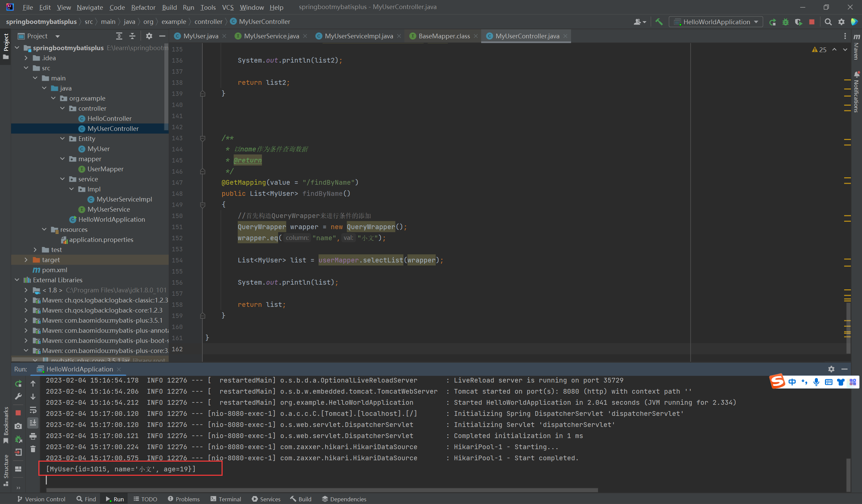Collapse the controller package
The image size is (862, 504).
pyautogui.click(x=62, y=108)
